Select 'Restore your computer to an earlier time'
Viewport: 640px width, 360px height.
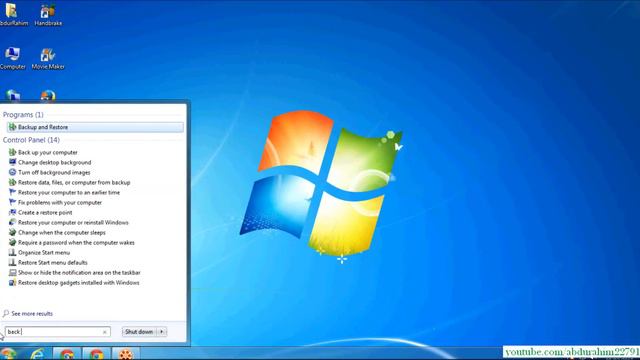[x=69, y=193]
